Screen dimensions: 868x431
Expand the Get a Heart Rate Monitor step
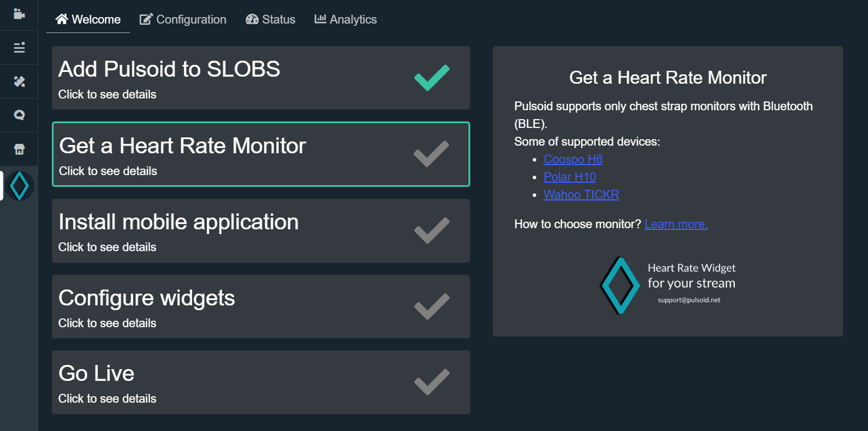261,154
